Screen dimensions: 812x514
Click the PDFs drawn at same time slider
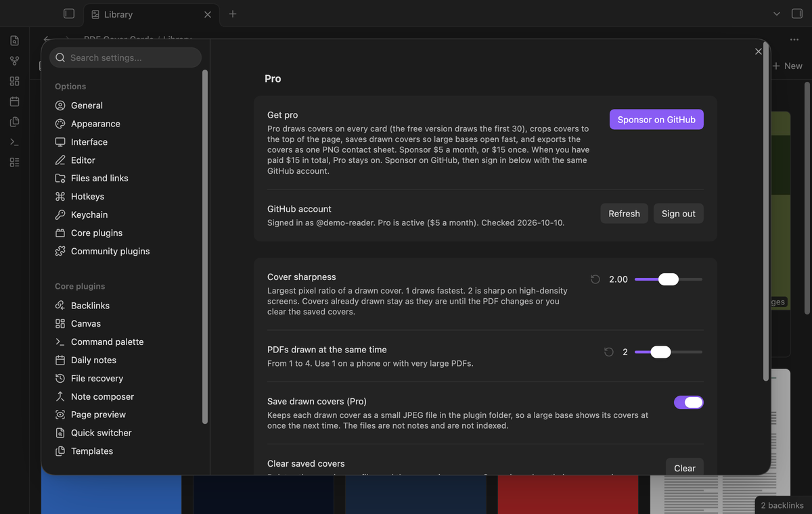[x=669, y=352]
